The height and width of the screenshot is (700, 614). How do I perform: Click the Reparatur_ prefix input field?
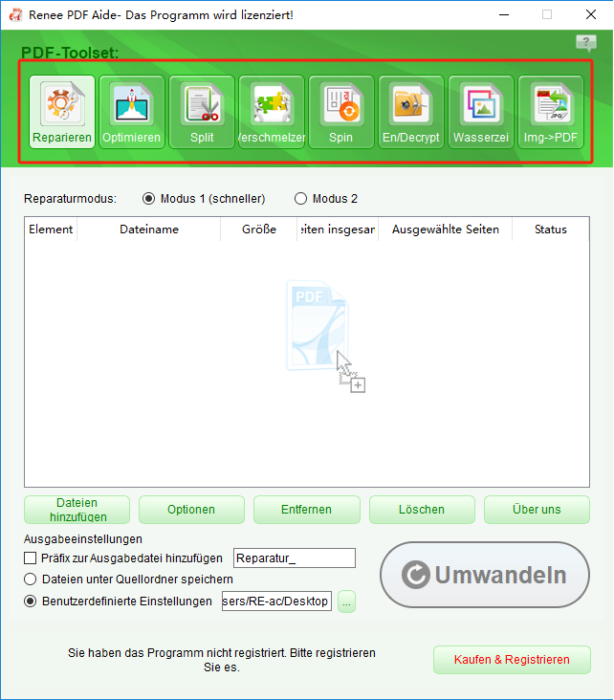pyautogui.click(x=295, y=558)
